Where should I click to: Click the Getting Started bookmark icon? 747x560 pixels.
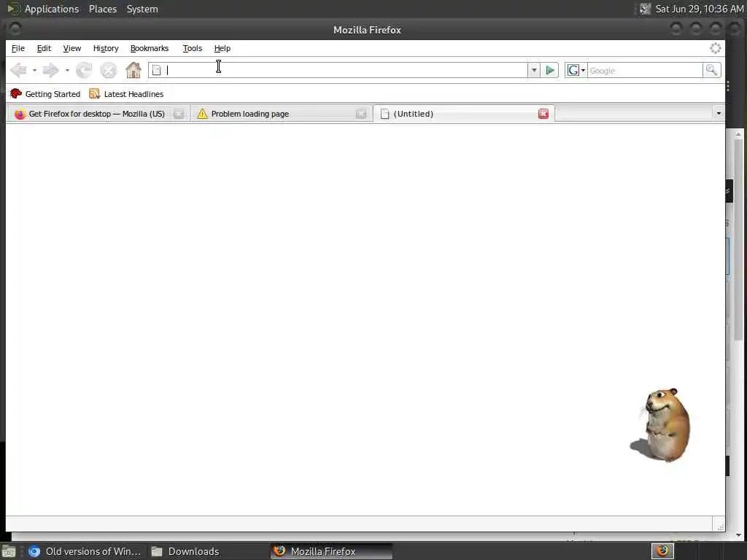coord(16,94)
